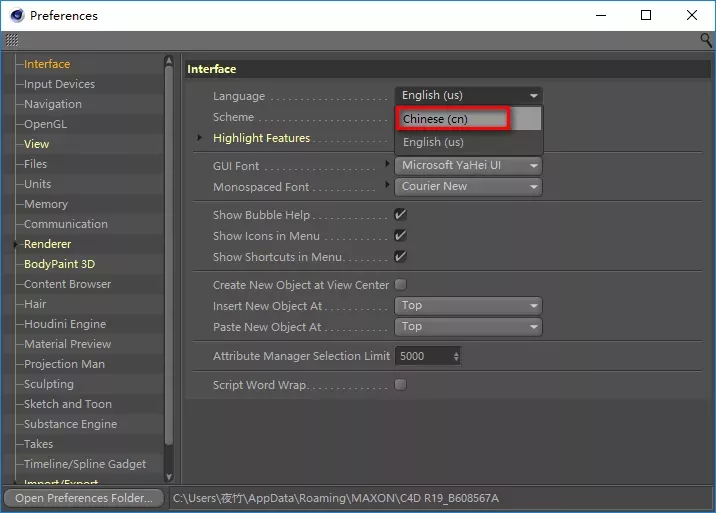The image size is (716, 513).
Task: Toggle the Show Bubble Help checkbox
Action: [400, 215]
